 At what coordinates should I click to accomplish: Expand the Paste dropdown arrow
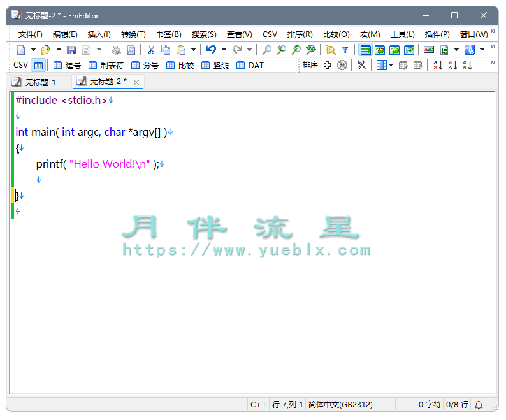193,50
